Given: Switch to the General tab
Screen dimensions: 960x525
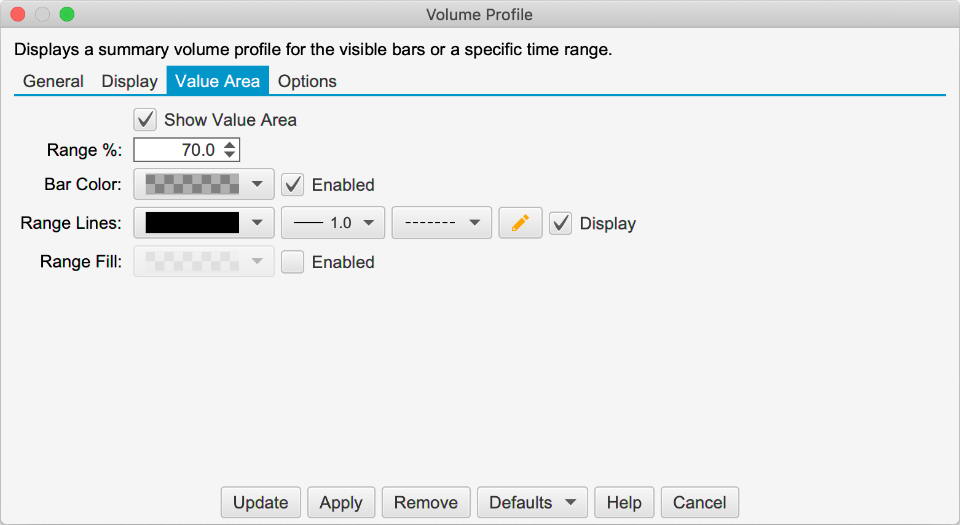Looking at the screenshot, I should point(53,81).
